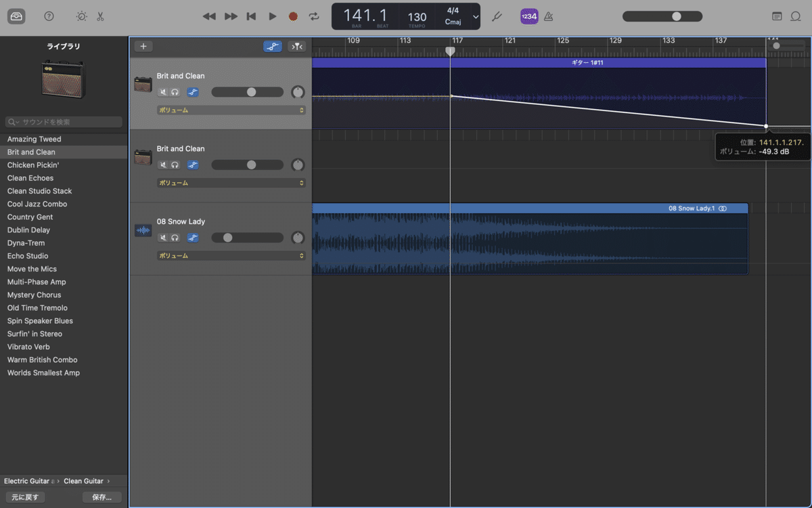812x508 pixels.
Task: Start playback with Play button
Action: coord(273,16)
